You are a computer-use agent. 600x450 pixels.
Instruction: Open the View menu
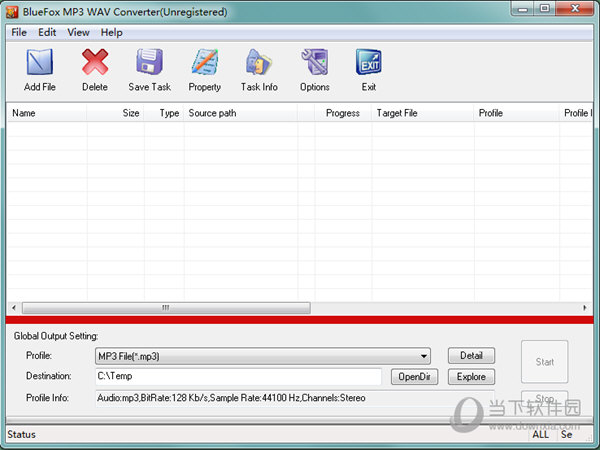click(78, 33)
